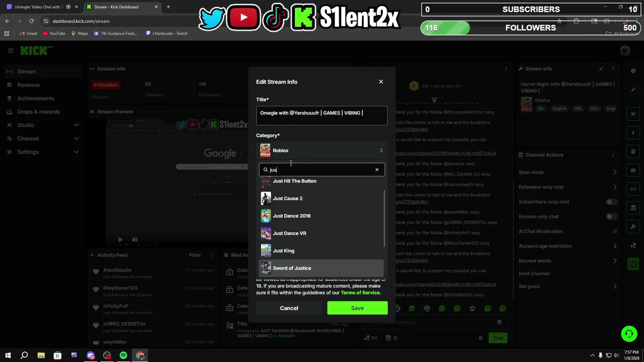Mute the stream preview volume
The image size is (644, 362).
coord(135,240)
